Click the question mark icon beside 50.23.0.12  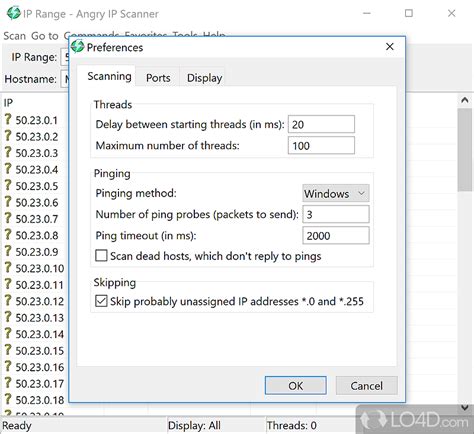coord(8,301)
